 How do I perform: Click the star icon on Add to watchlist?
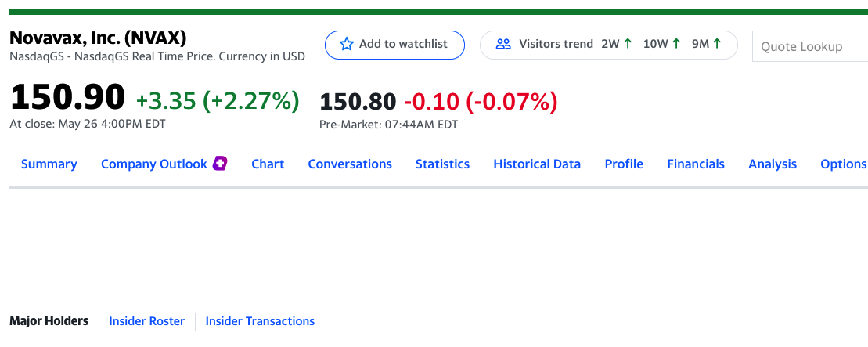coord(347,45)
